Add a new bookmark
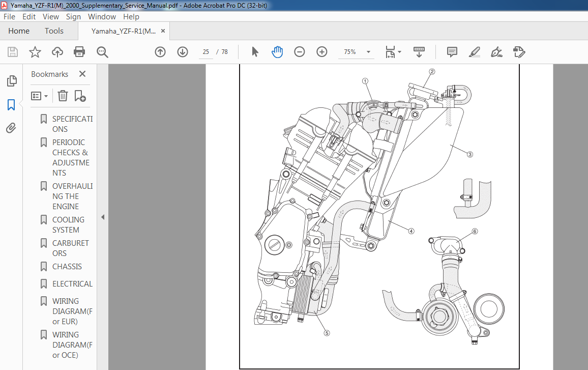Image resolution: width=588 pixels, height=370 pixels. (80, 96)
